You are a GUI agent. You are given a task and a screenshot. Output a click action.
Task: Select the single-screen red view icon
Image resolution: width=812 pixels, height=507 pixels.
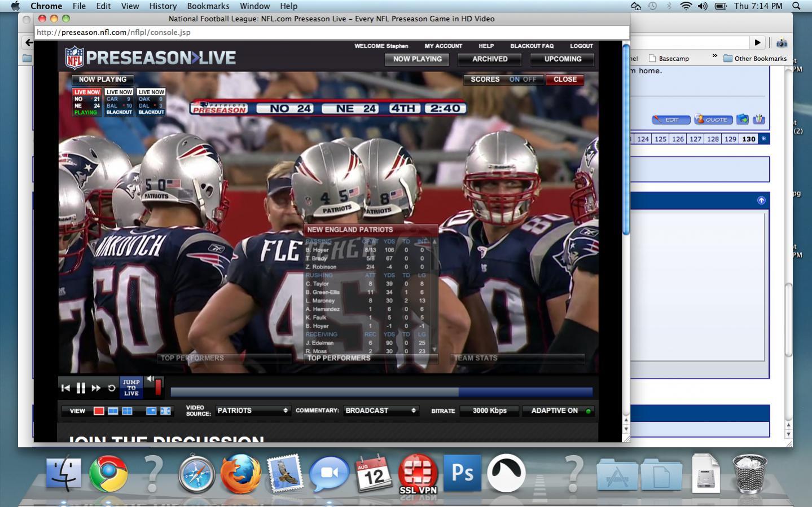tap(99, 411)
